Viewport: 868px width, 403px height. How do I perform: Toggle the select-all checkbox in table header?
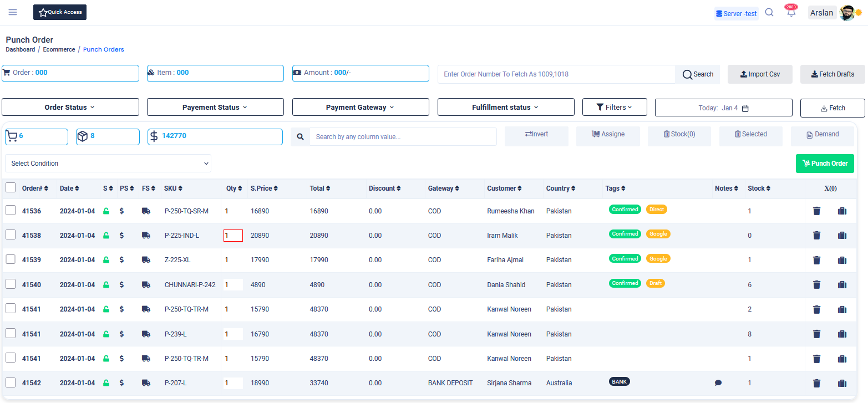click(x=11, y=188)
